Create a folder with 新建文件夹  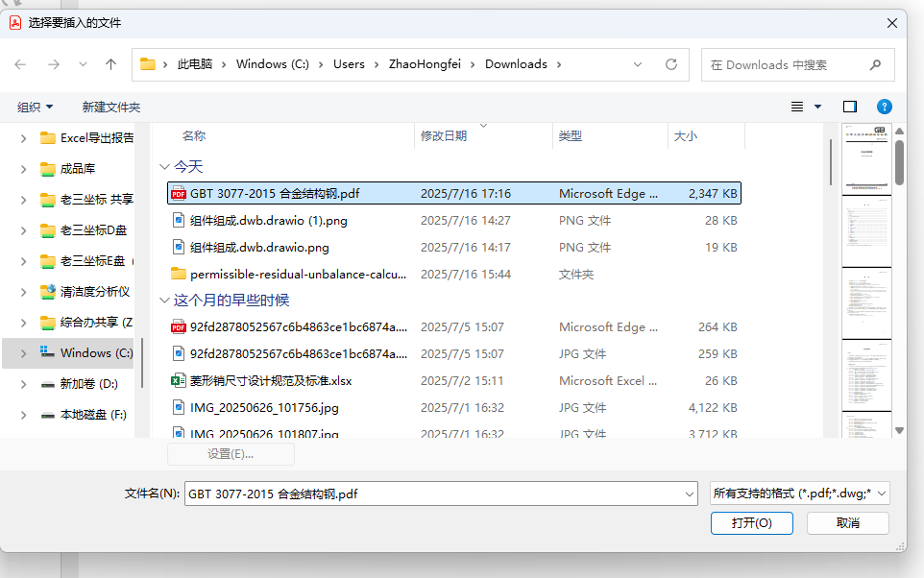coord(110,107)
